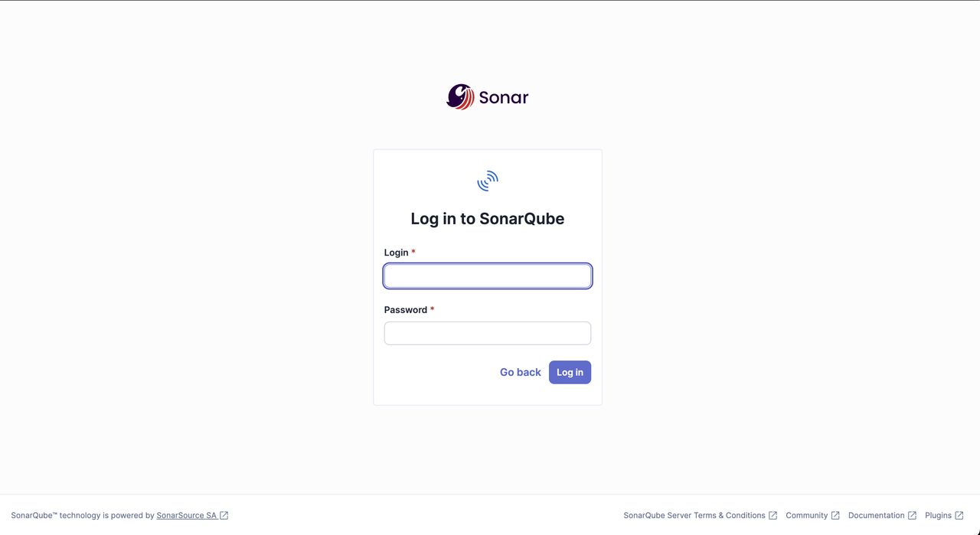
Task: Click external-link icon after Terms & Conditions
Action: click(x=773, y=516)
